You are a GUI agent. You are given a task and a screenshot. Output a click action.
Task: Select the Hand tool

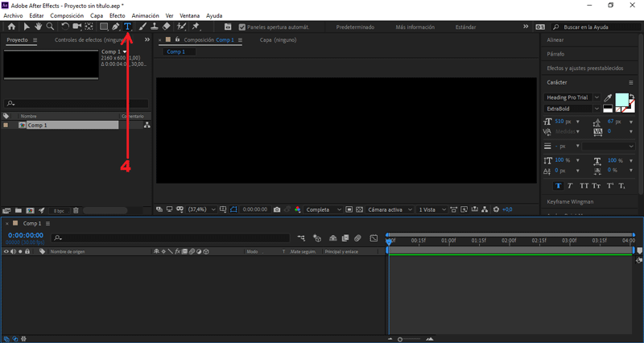38,27
